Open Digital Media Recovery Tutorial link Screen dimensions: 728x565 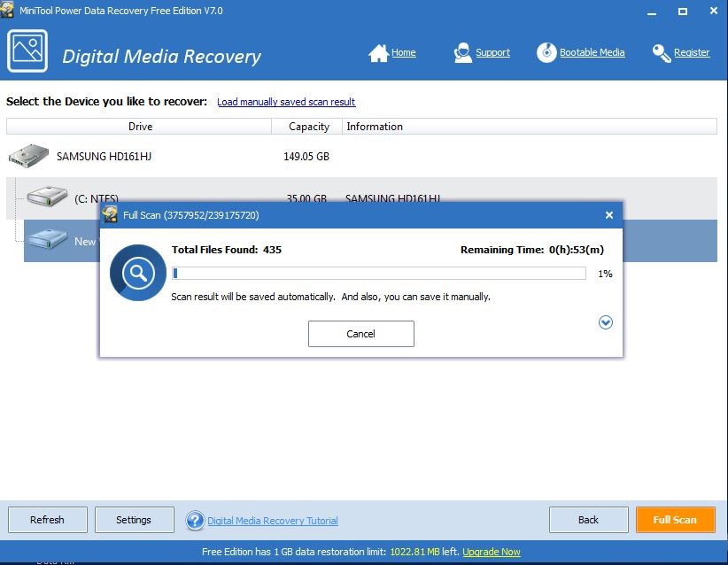point(273,521)
